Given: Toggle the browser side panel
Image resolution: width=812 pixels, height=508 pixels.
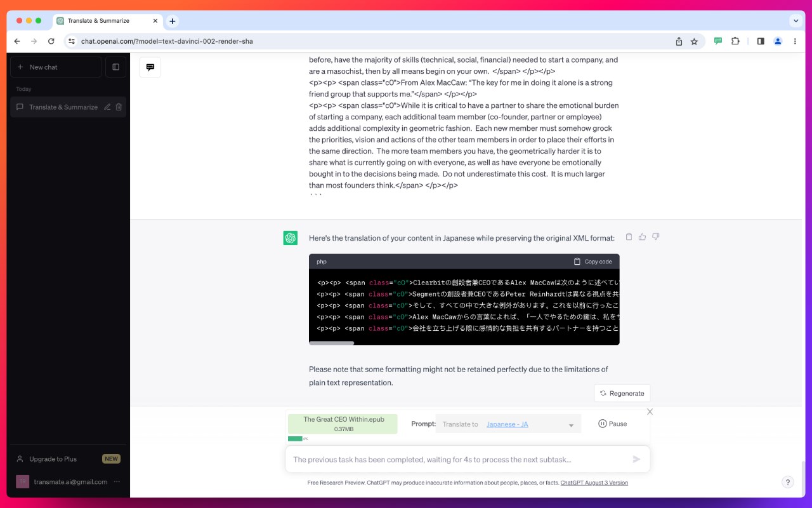Looking at the screenshot, I should pos(761,41).
